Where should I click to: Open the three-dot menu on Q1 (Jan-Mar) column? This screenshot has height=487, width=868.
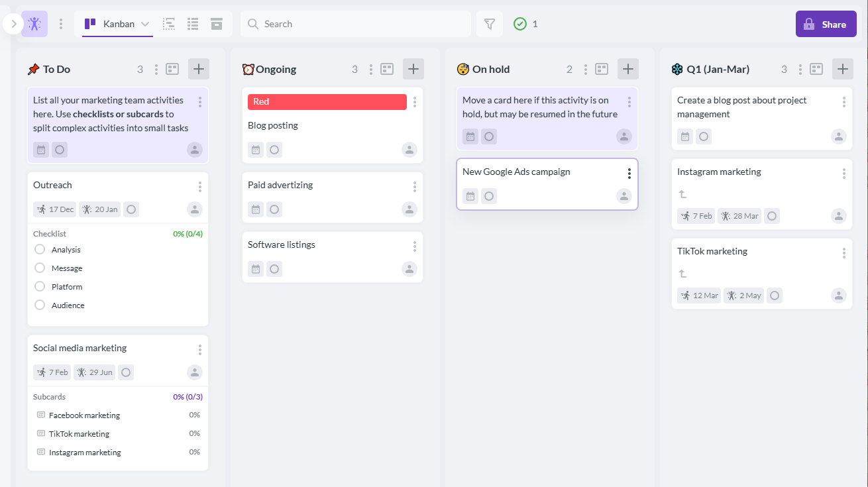click(x=800, y=68)
